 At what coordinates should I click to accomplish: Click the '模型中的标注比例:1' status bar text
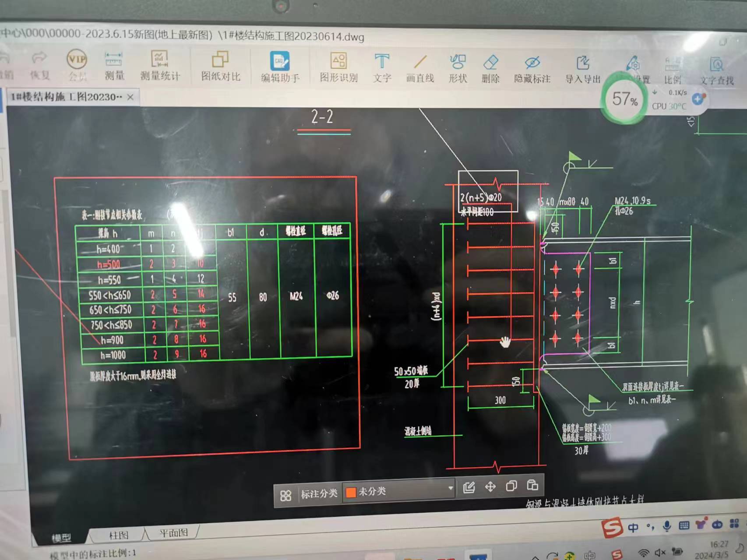[92, 554]
